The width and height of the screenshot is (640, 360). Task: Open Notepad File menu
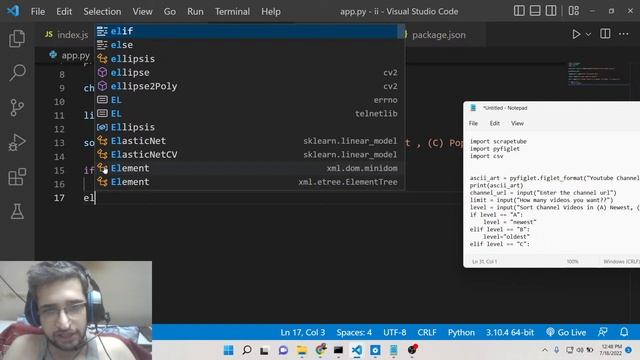tap(473, 123)
